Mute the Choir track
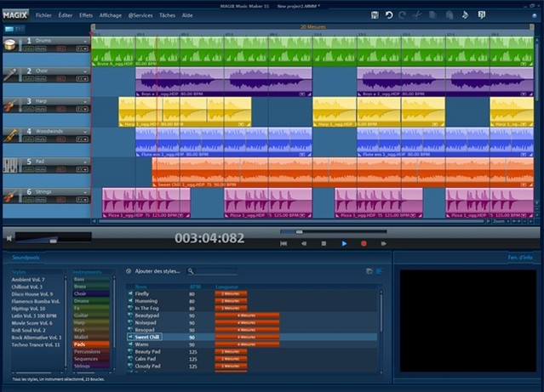The height and width of the screenshot is (392, 544). 41,79
